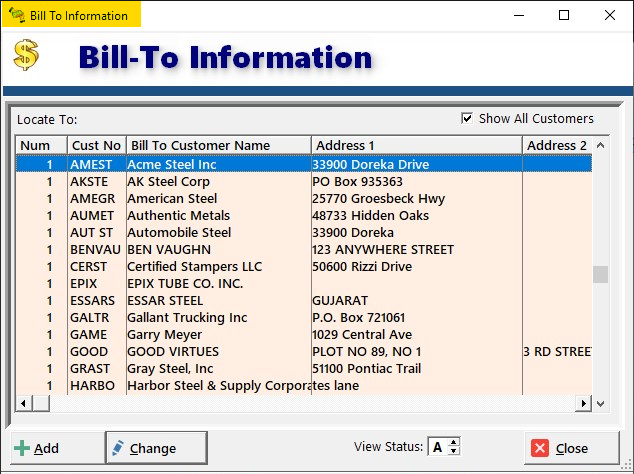Increase View Status with the up arrow
Viewport: 634px width, 474px height.
pos(454,442)
